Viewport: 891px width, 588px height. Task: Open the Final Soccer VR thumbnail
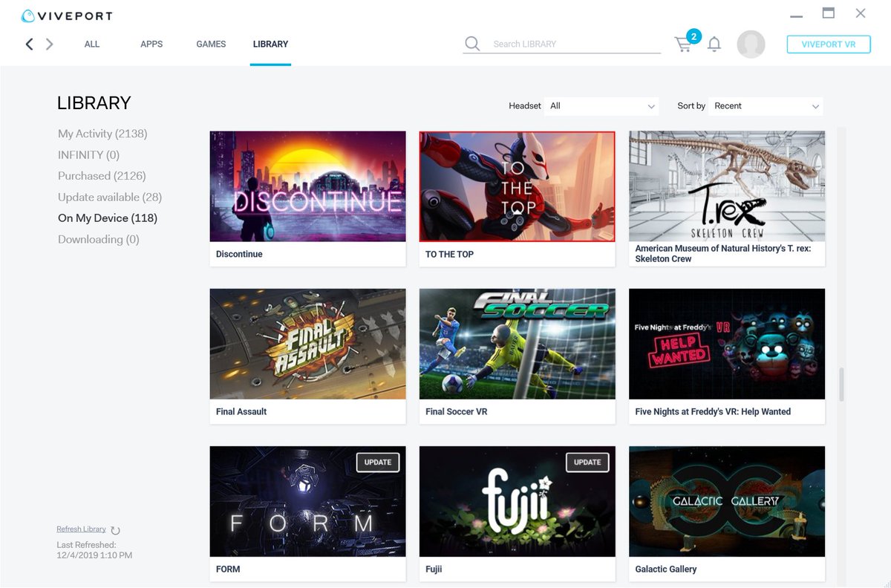tap(517, 344)
